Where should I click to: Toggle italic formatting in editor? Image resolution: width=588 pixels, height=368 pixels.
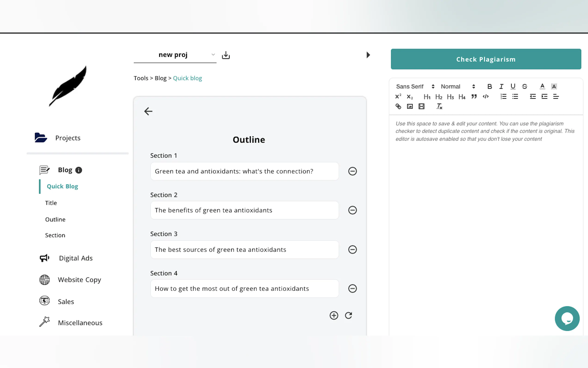tap(501, 86)
